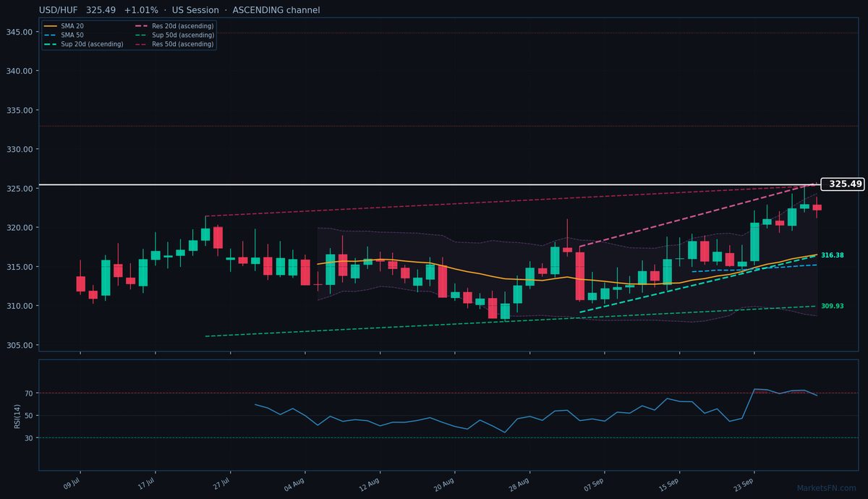Click the RSI 30 oversold level label
868x499 pixels.
pos(28,438)
